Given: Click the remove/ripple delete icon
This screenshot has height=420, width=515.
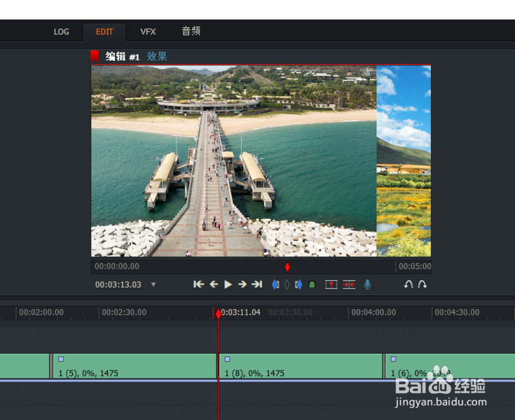Looking at the screenshot, I should [349, 284].
